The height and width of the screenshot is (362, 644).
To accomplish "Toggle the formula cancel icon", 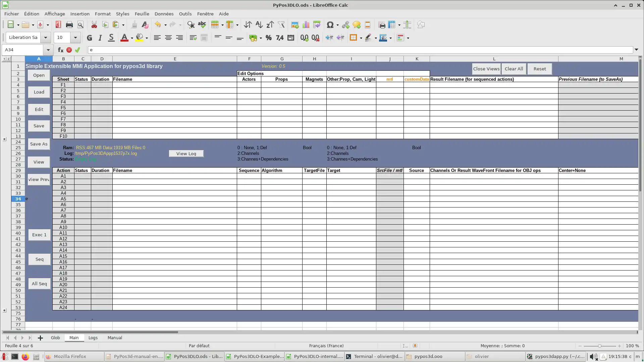I will [69, 50].
